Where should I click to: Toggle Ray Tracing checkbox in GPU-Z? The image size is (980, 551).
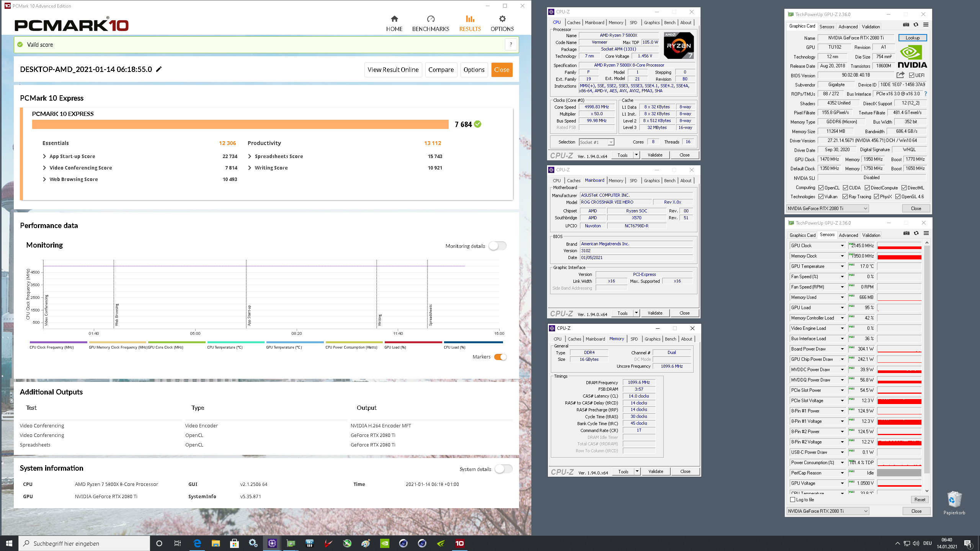click(x=845, y=197)
